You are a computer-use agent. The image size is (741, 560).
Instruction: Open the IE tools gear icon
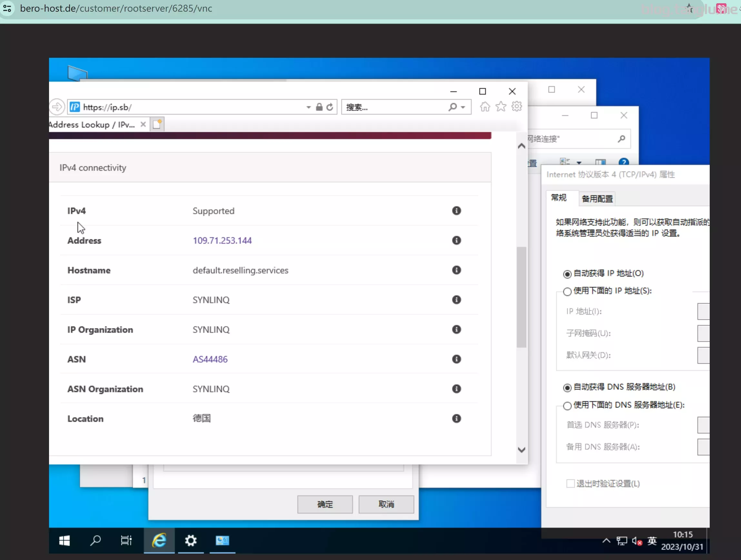tap(517, 107)
